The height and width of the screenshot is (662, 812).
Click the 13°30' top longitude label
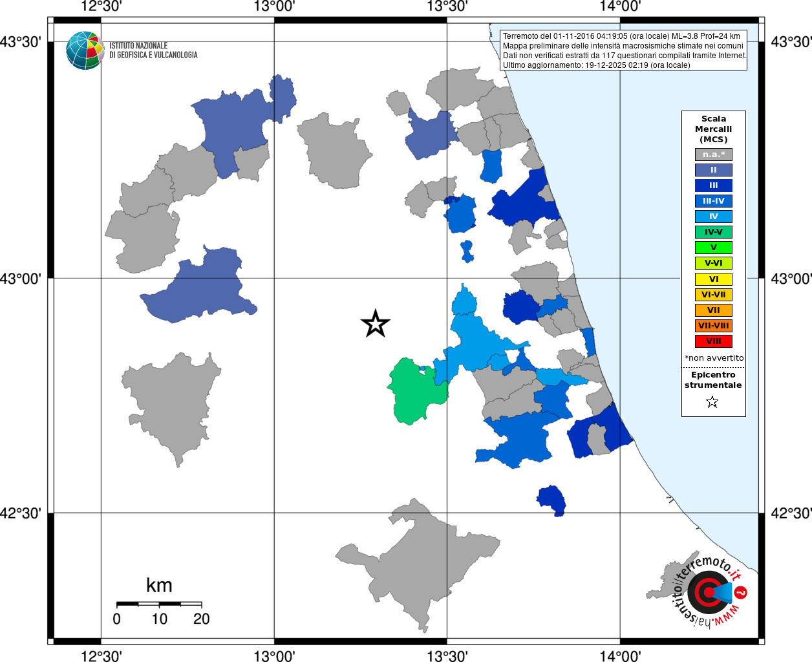(x=447, y=7)
